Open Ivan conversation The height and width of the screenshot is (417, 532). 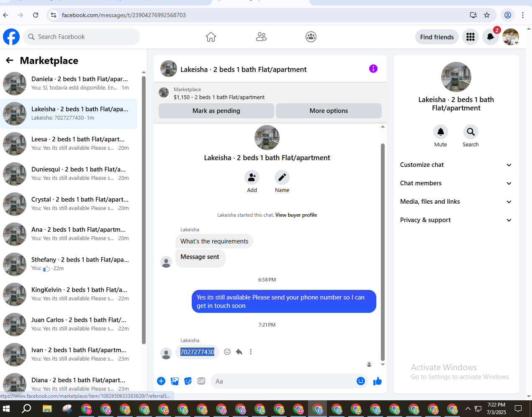pos(69,355)
